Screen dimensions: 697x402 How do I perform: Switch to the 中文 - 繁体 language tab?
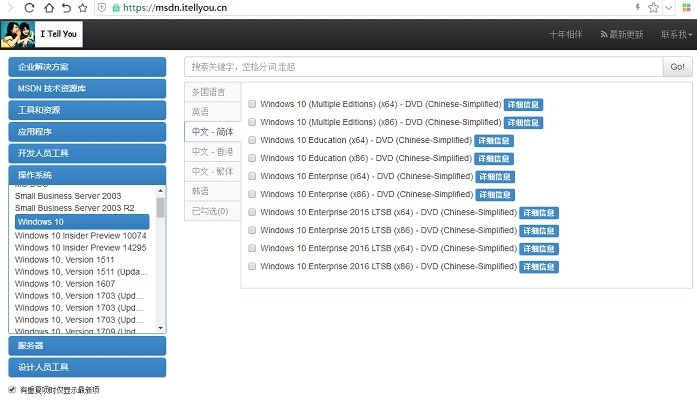(x=212, y=171)
